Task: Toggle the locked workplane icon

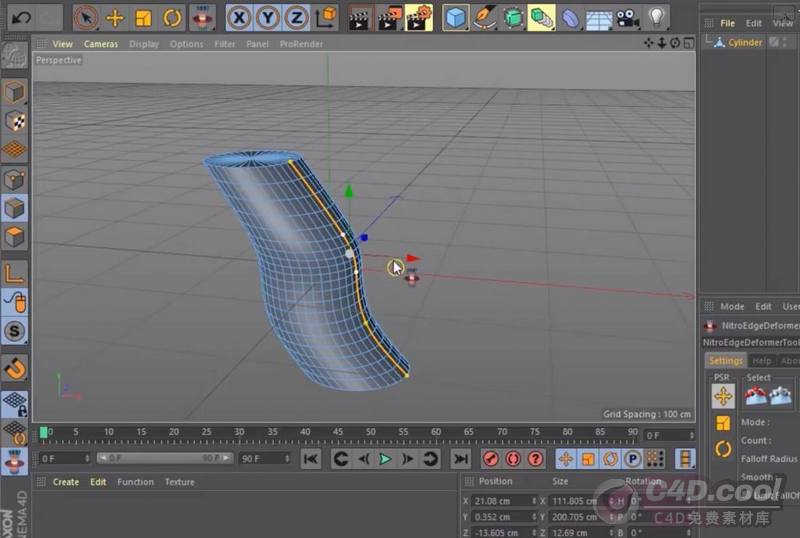Action: coord(14,403)
